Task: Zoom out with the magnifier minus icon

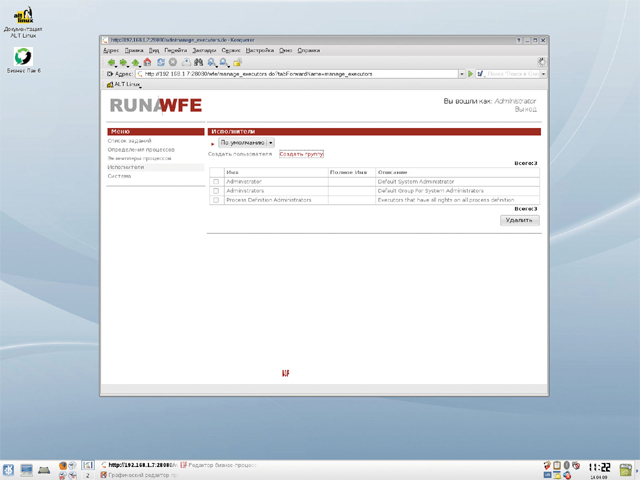Action: tap(224, 62)
